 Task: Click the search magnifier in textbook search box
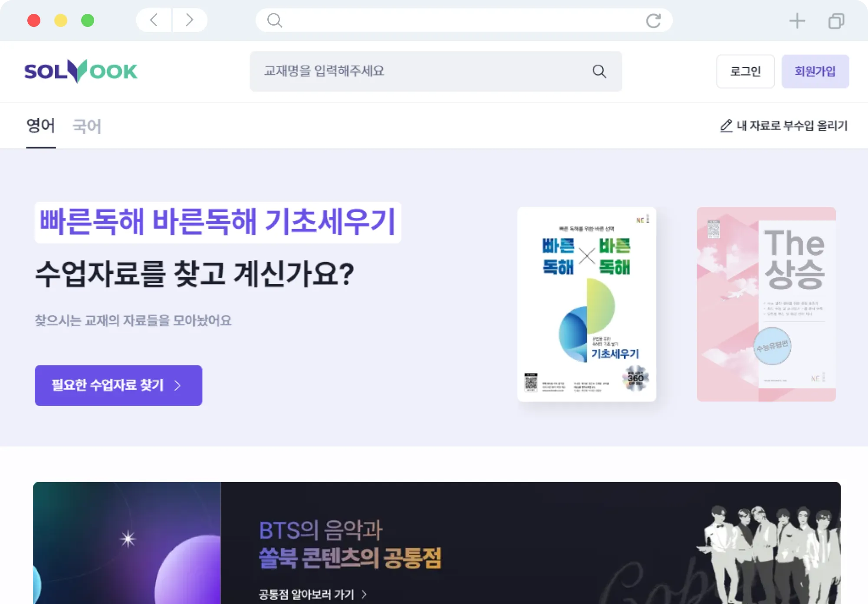point(599,71)
